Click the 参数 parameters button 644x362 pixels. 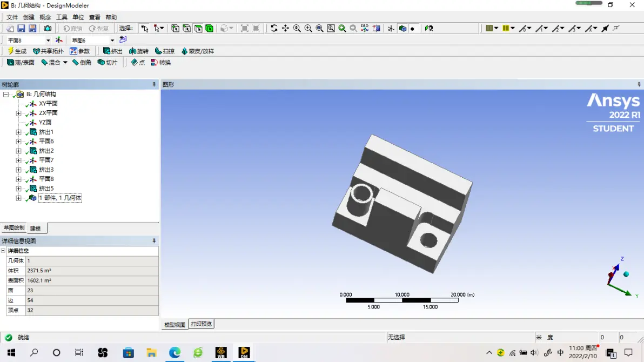click(80, 51)
